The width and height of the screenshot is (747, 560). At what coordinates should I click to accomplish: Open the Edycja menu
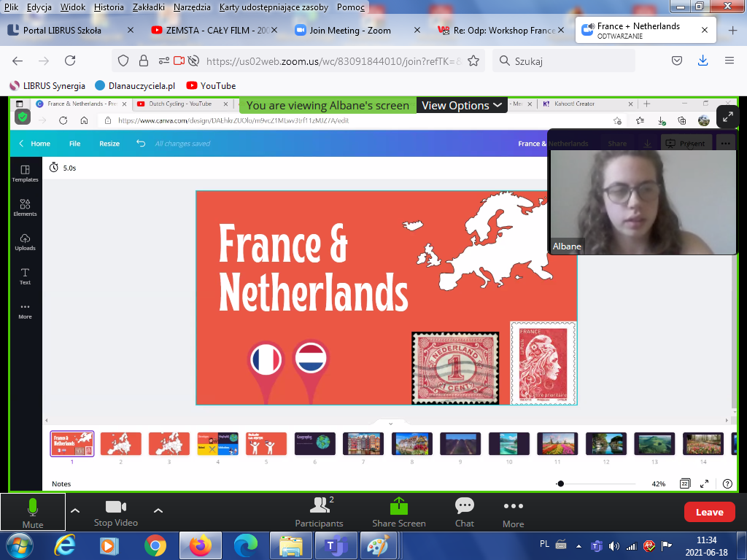39,7
